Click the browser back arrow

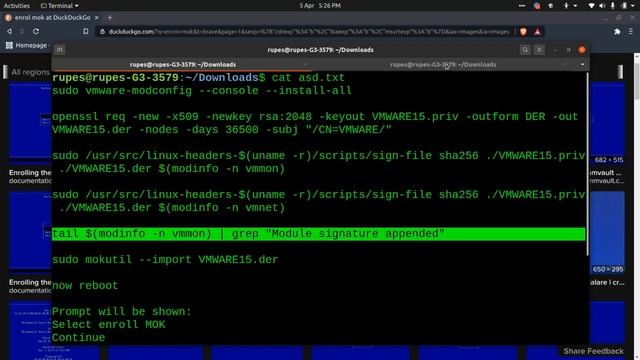coord(9,31)
